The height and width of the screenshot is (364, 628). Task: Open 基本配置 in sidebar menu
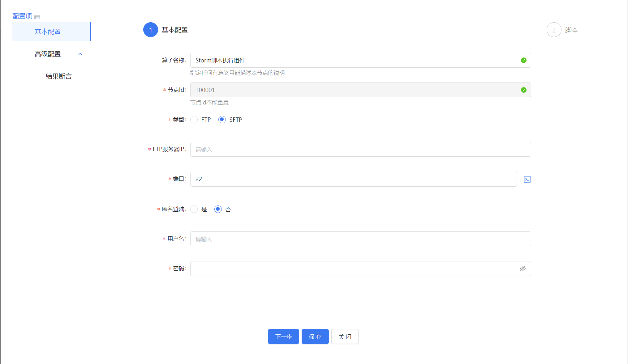48,32
